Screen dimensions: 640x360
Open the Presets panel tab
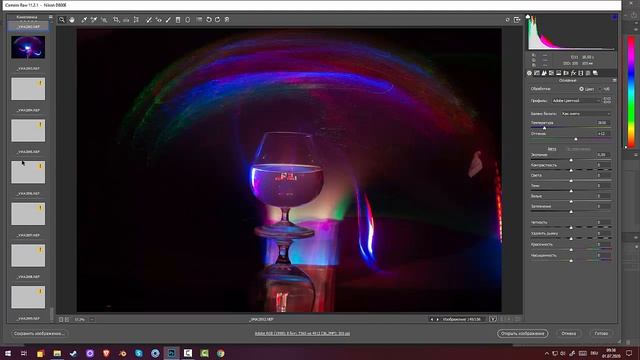(588, 73)
